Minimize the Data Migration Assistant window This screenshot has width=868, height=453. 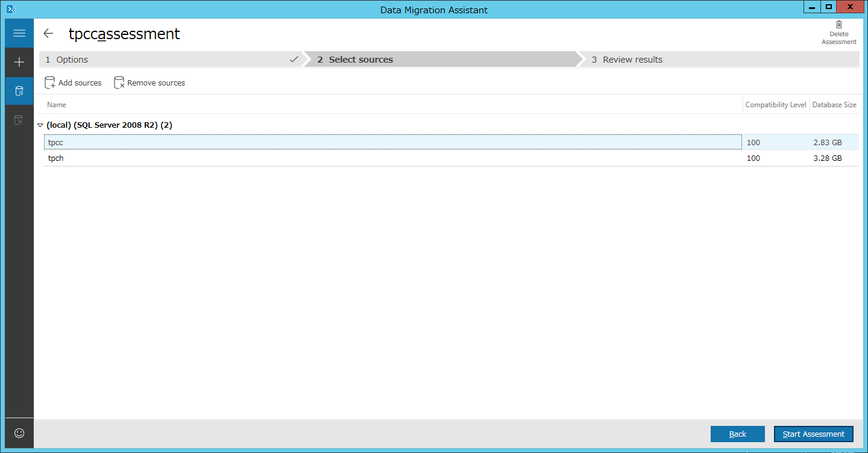(x=812, y=7)
